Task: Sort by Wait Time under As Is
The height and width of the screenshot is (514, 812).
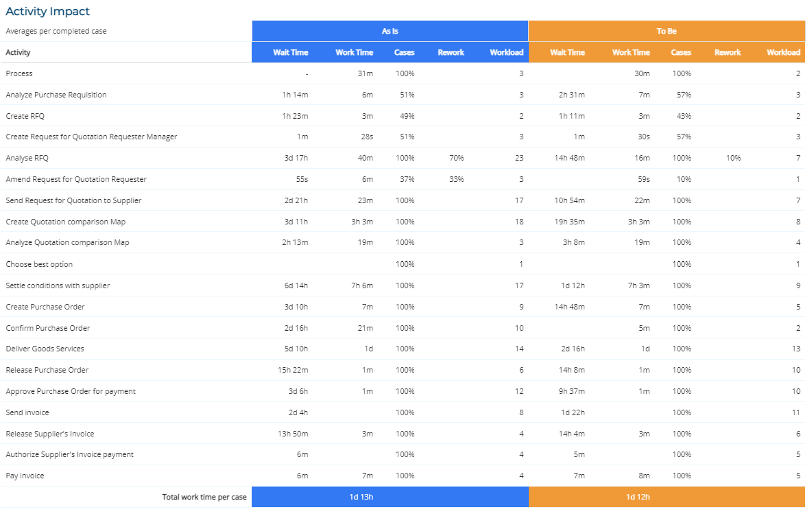Action: (291, 53)
